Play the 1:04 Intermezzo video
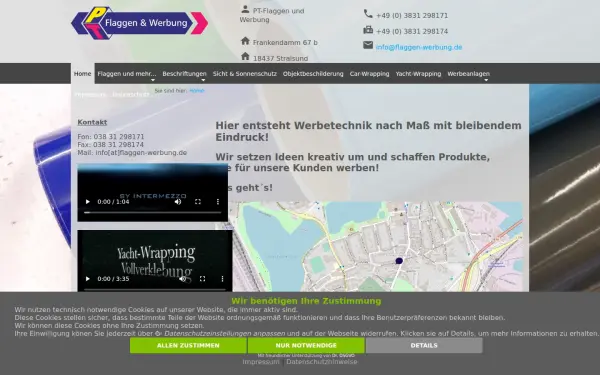 tap(88, 202)
